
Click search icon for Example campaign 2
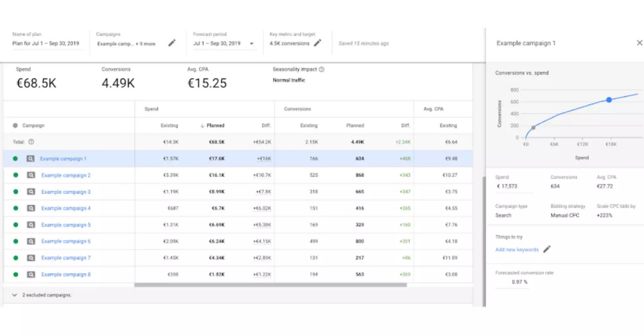tap(31, 175)
